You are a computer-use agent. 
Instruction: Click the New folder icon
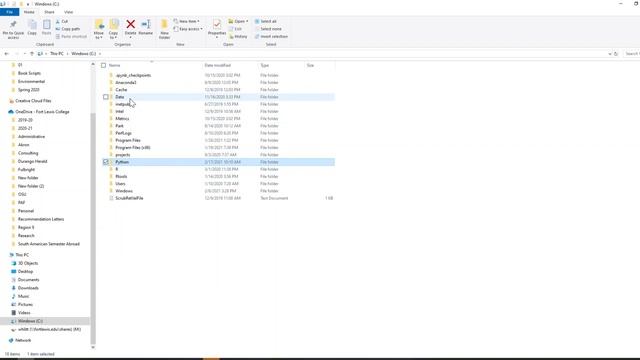(x=164, y=24)
